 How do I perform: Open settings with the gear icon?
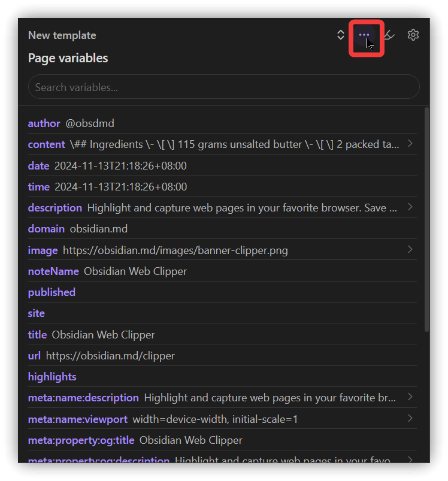(x=413, y=35)
